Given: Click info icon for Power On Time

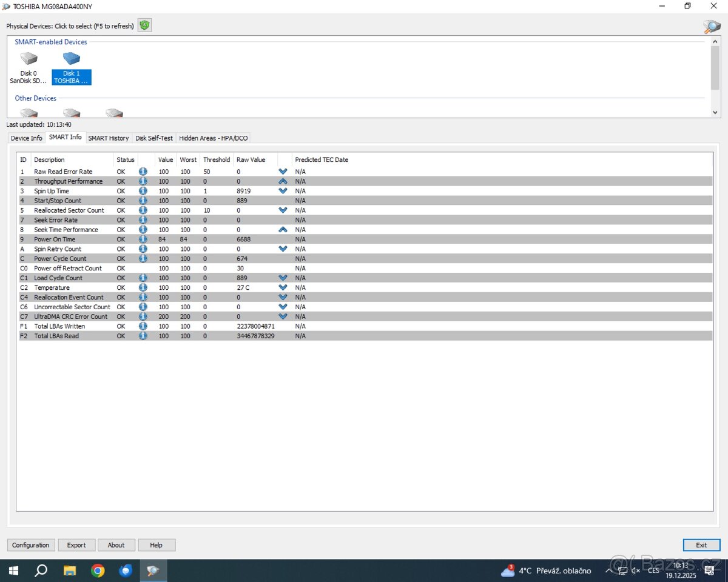Looking at the screenshot, I should [x=143, y=239].
